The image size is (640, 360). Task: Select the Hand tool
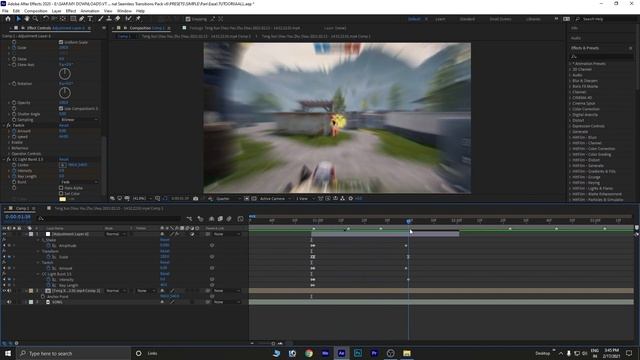pos(27,19)
